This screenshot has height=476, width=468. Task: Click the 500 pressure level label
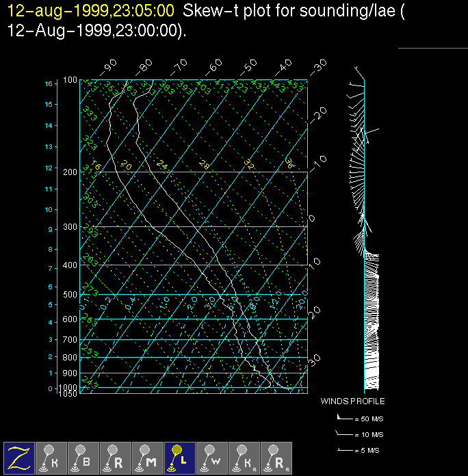[70, 295]
